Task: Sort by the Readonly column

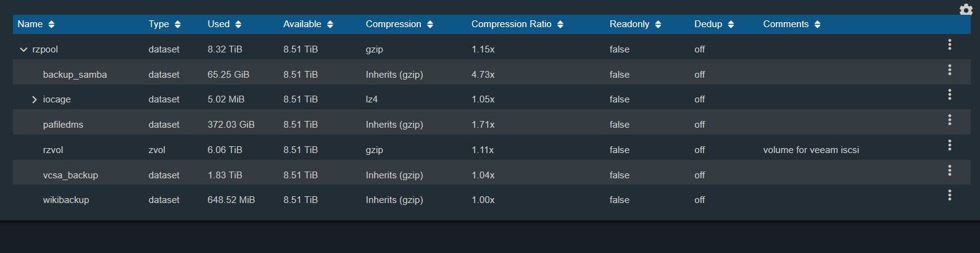Action: tap(636, 24)
